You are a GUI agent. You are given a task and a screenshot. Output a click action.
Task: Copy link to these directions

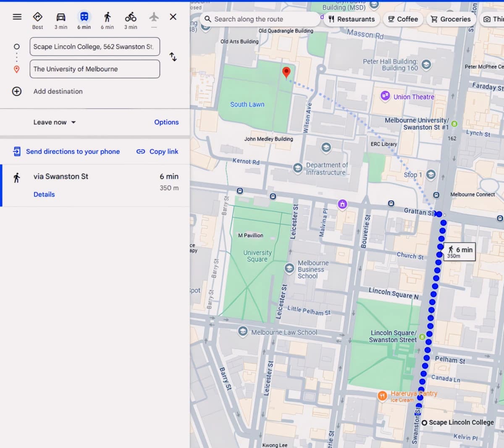coord(157,152)
